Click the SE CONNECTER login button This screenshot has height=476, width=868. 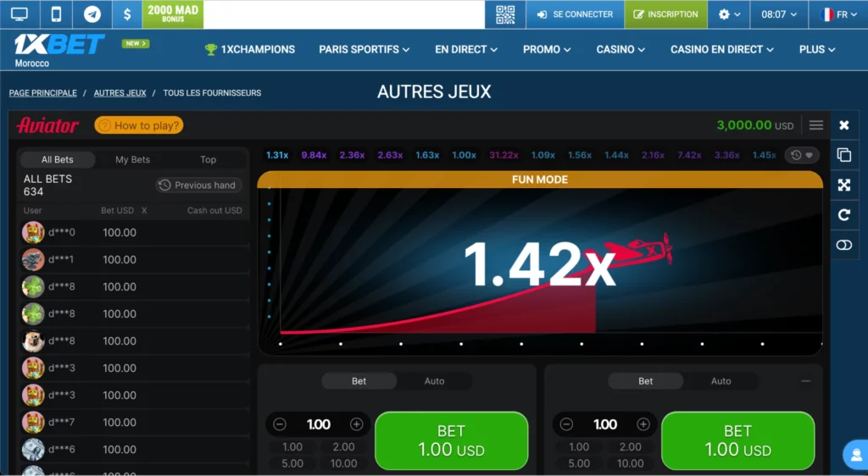[x=575, y=14]
